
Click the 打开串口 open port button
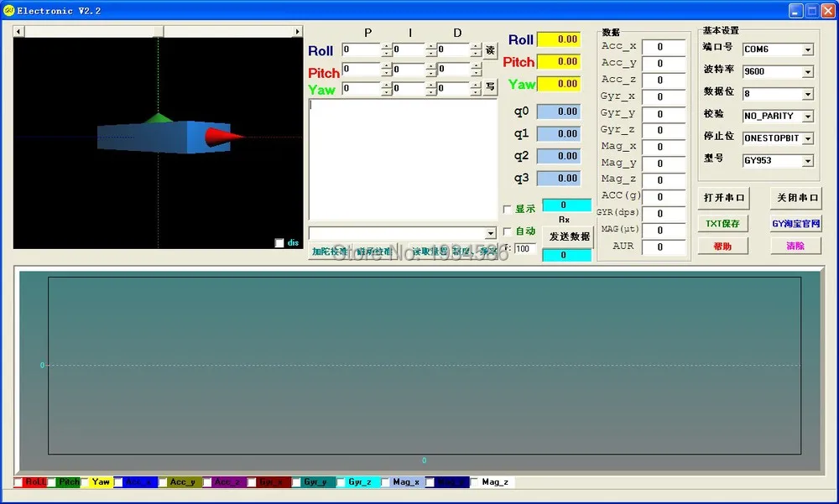pos(723,198)
